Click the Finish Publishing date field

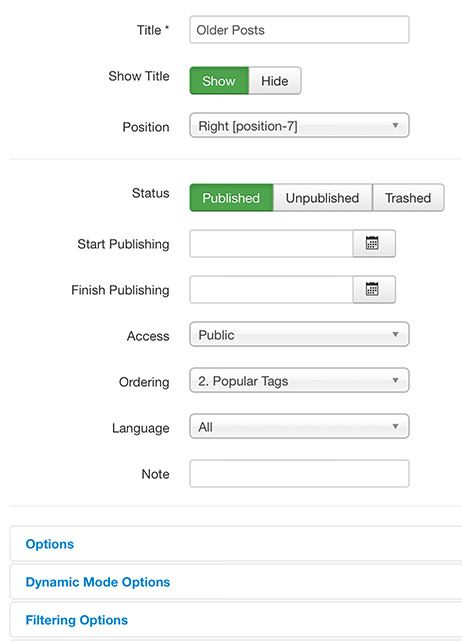click(x=271, y=289)
